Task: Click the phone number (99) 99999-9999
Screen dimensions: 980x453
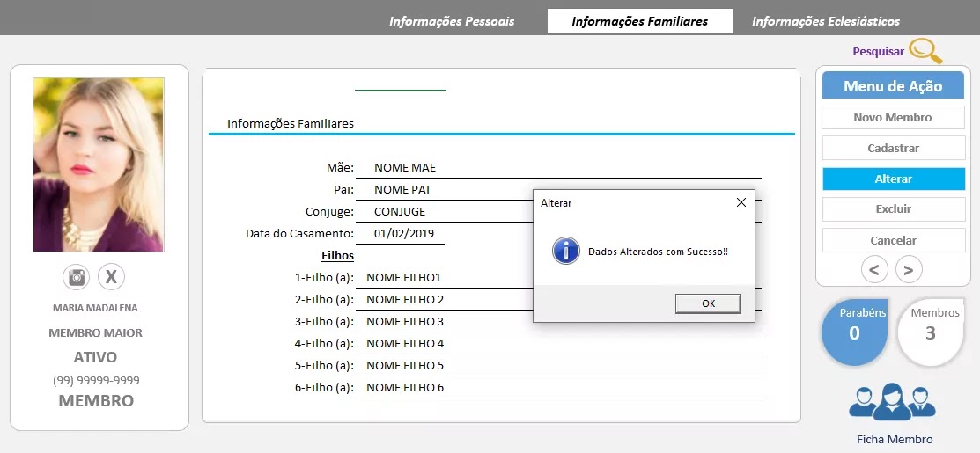Action: coord(96,381)
